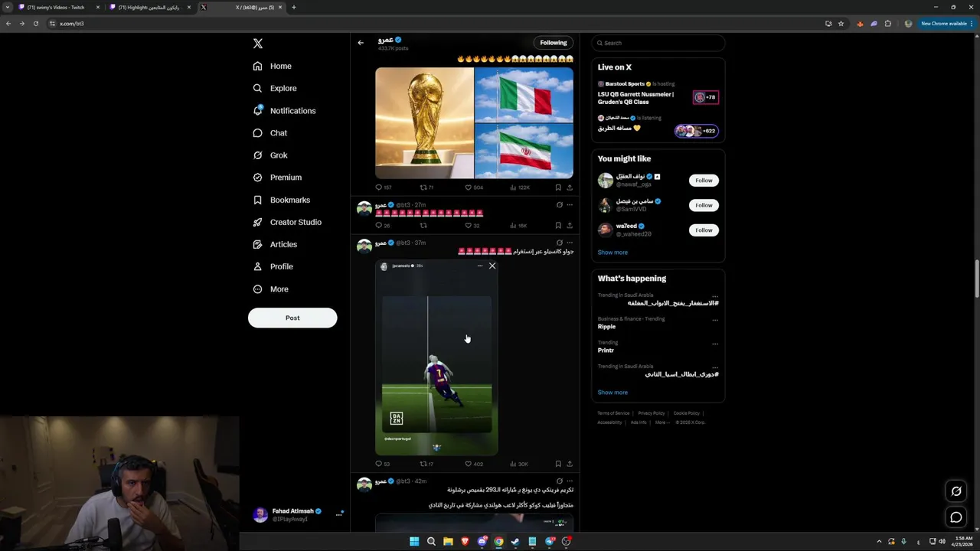
Task: Open Terms of Service footer link
Action: (x=613, y=413)
